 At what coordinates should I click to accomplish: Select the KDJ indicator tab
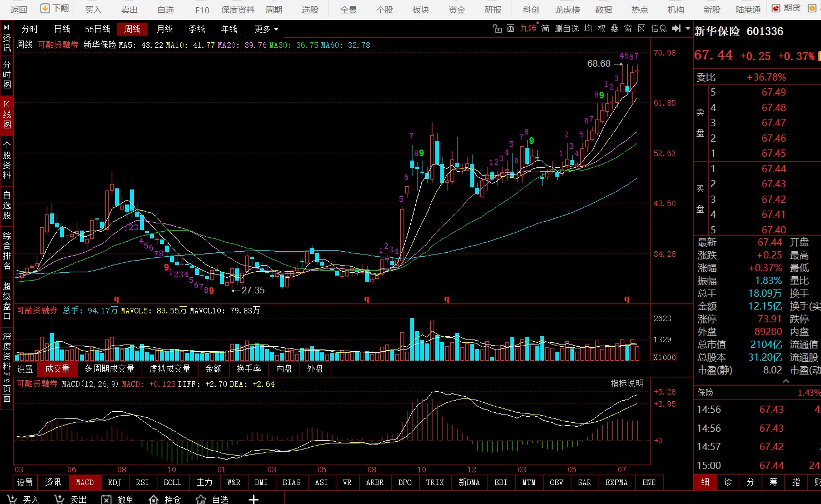tap(115, 482)
